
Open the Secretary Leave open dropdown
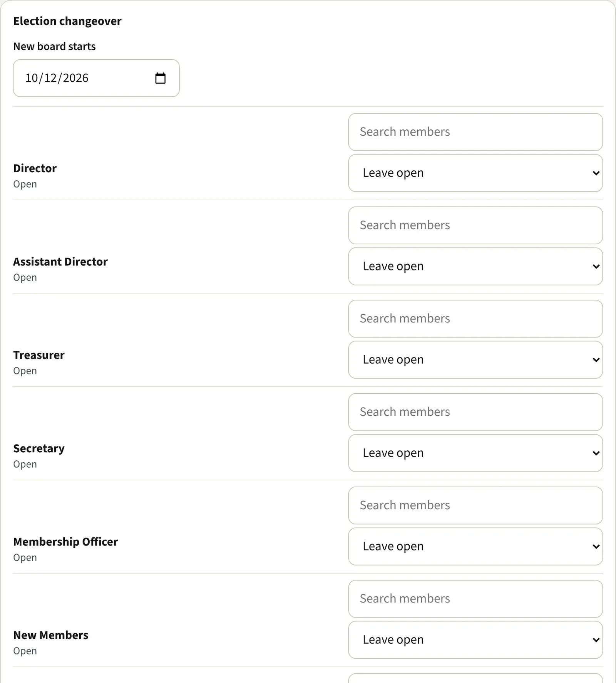475,453
